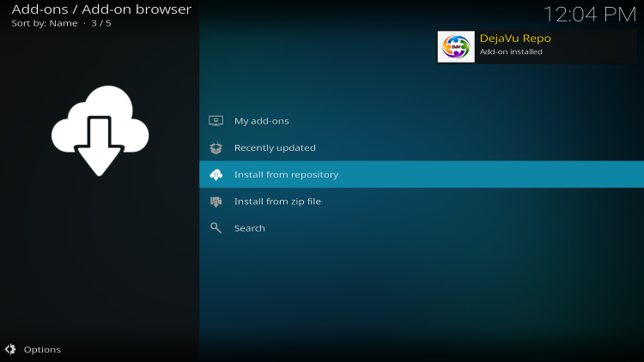Viewport: 644px width, 362px height.
Task: Select Install from repository
Action: 422,174
